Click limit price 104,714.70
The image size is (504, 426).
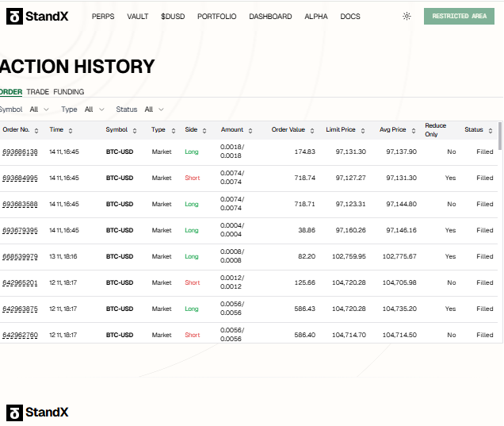click(349, 335)
